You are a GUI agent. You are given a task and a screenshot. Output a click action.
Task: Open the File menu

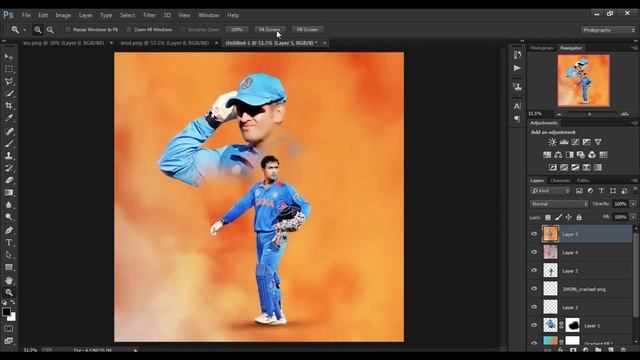tap(26, 15)
